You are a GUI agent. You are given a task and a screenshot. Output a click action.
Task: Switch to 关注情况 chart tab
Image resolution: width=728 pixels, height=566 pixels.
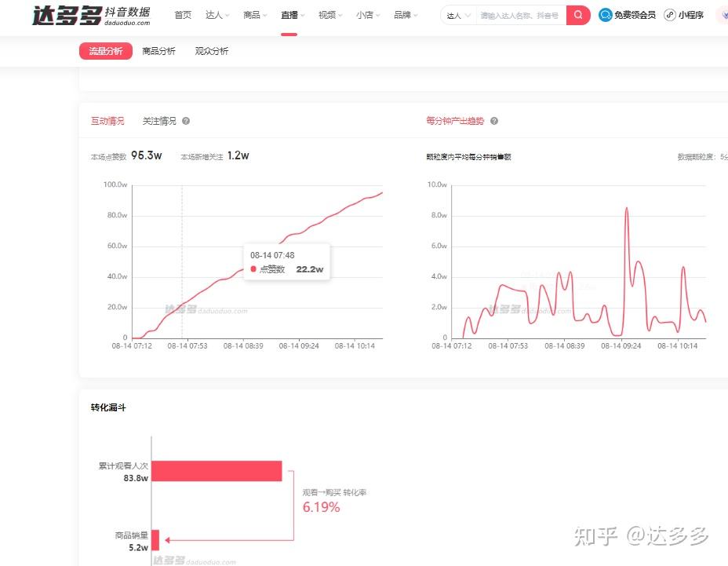159,121
